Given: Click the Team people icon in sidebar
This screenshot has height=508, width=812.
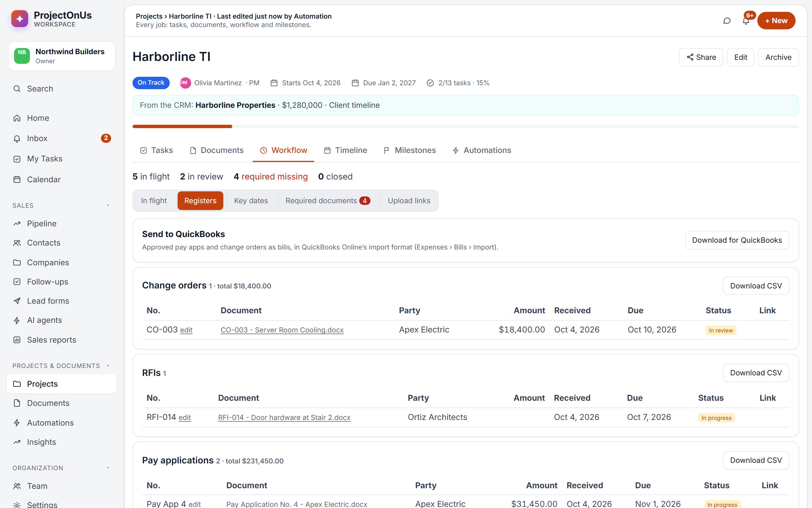Looking at the screenshot, I should click(x=17, y=486).
